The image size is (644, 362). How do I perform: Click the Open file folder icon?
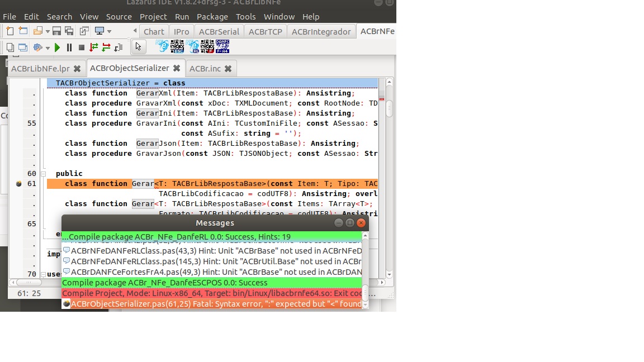(x=38, y=31)
